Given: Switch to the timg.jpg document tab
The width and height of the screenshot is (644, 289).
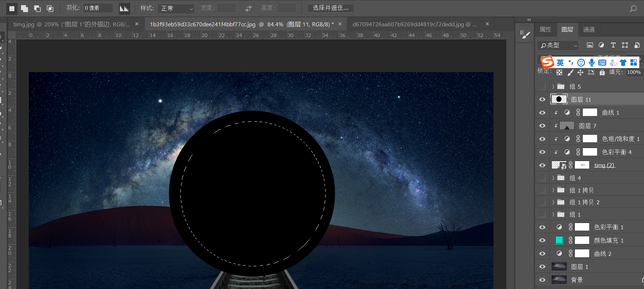Looking at the screenshot, I should point(72,24).
